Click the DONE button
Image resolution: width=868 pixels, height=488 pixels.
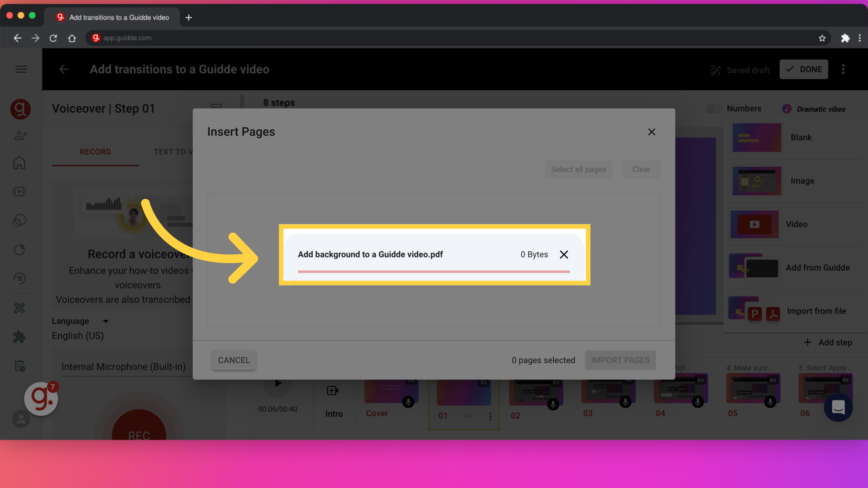(x=804, y=69)
